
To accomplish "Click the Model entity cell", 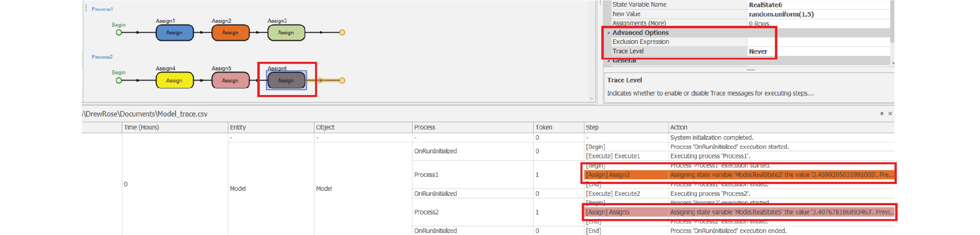I will coord(271,188).
